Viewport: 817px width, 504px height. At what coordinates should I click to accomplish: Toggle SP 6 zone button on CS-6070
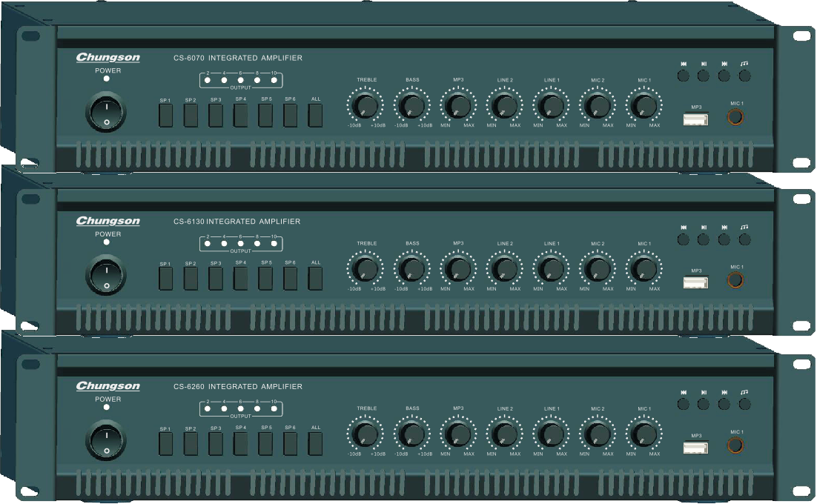click(x=290, y=116)
